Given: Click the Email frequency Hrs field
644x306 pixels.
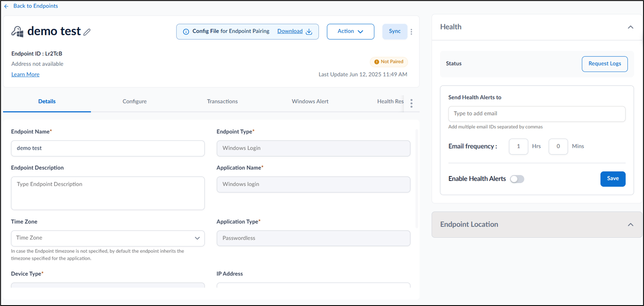Looking at the screenshot, I should [x=519, y=146].
